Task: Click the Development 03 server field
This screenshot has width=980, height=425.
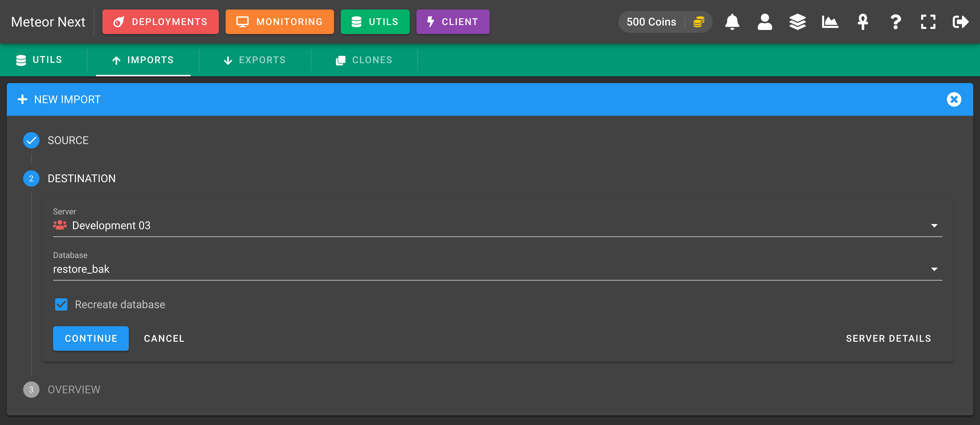Action: tap(498, 225)
